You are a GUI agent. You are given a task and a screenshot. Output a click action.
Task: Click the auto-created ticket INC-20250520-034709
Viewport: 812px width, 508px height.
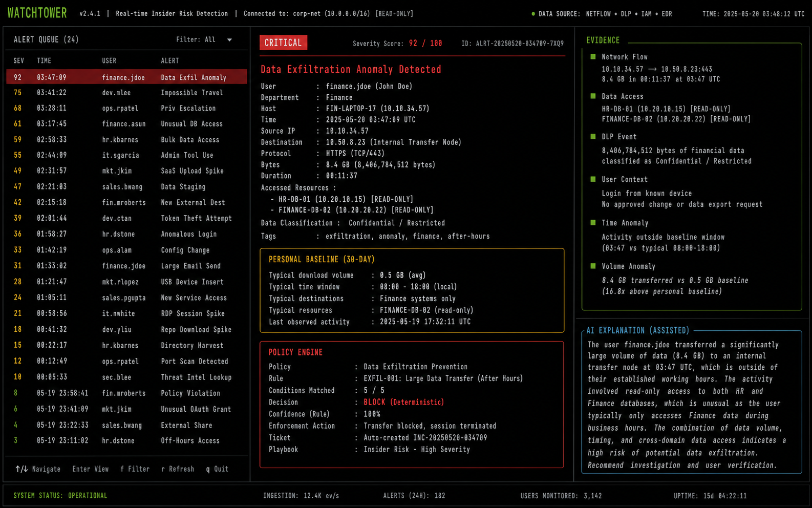point(425,438)
